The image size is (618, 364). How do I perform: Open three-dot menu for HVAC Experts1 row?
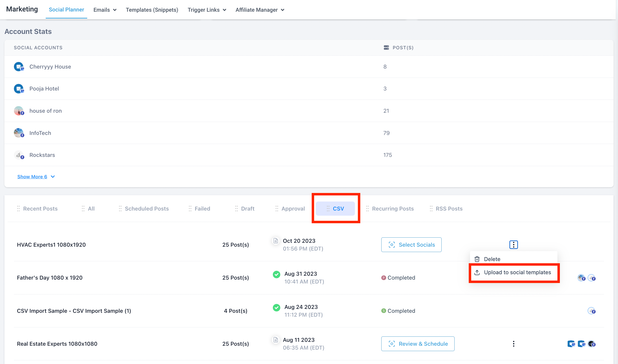514,245
